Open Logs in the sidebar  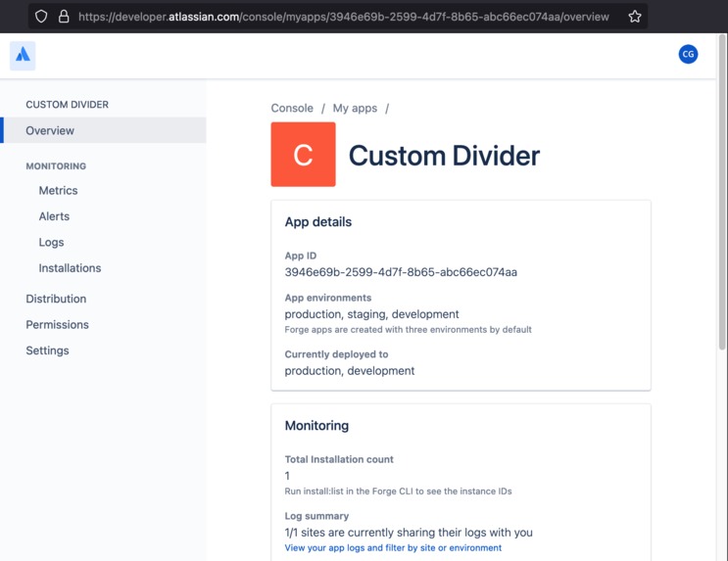pyautogui.click(x=51, y=242)
